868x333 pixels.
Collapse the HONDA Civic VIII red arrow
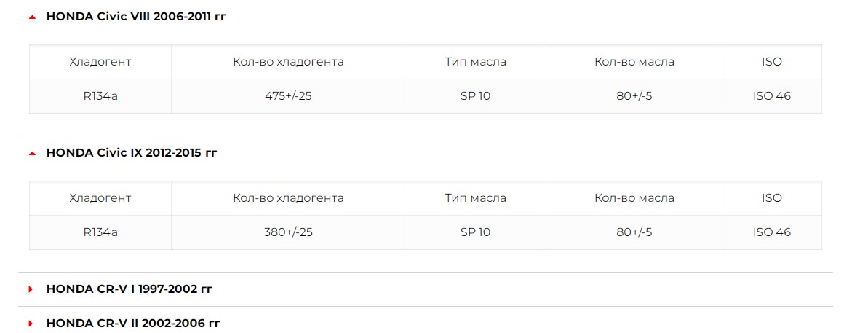click(32, 17)
